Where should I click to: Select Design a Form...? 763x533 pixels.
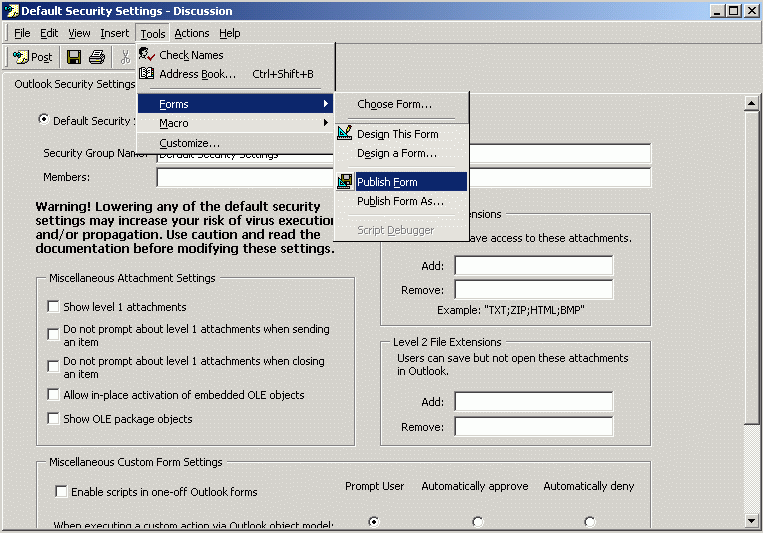coord(401,153)
